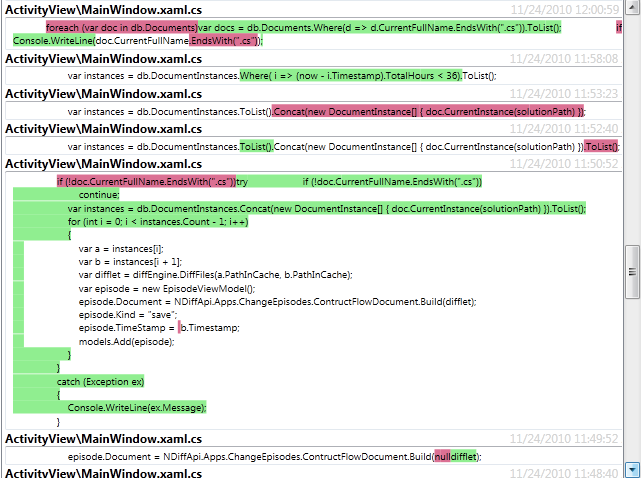Click the 'var b = instances[i + 1];' line

point(130,262)
